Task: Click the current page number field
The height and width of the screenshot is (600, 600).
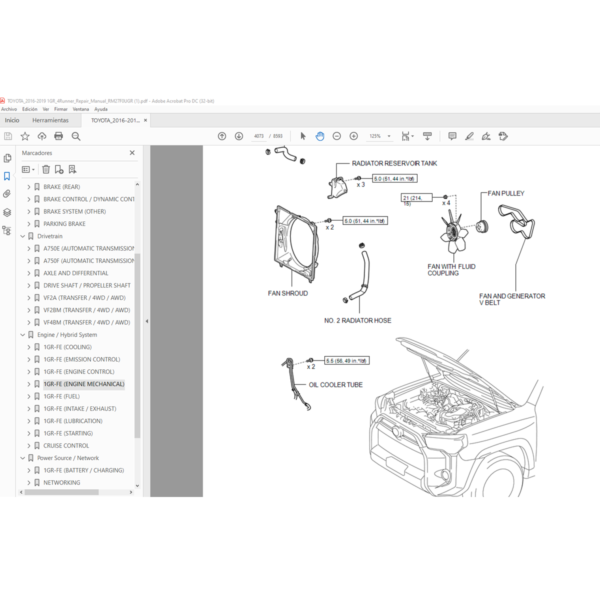Action: (259, 136)
